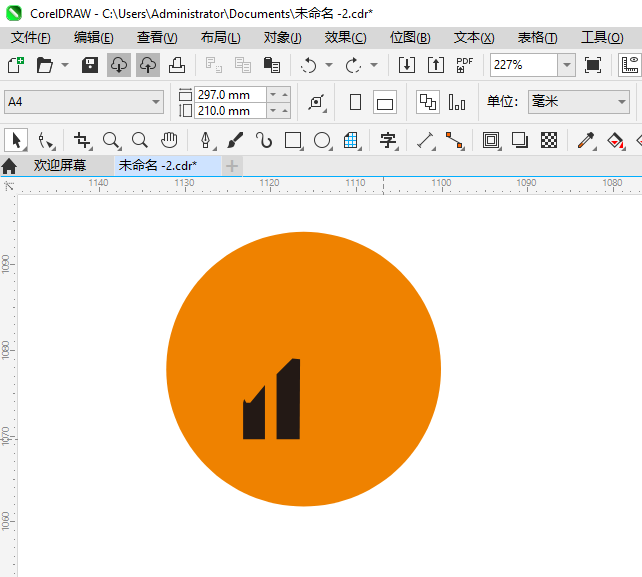Switch page to landscape orientation
The width and height of the screenshot is (642, 577).
[x=385, y=102]
